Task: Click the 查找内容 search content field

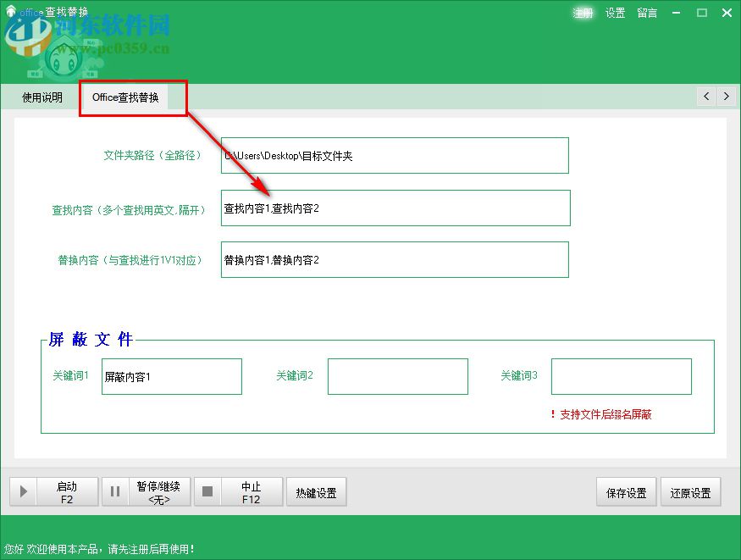Action: 394,208
